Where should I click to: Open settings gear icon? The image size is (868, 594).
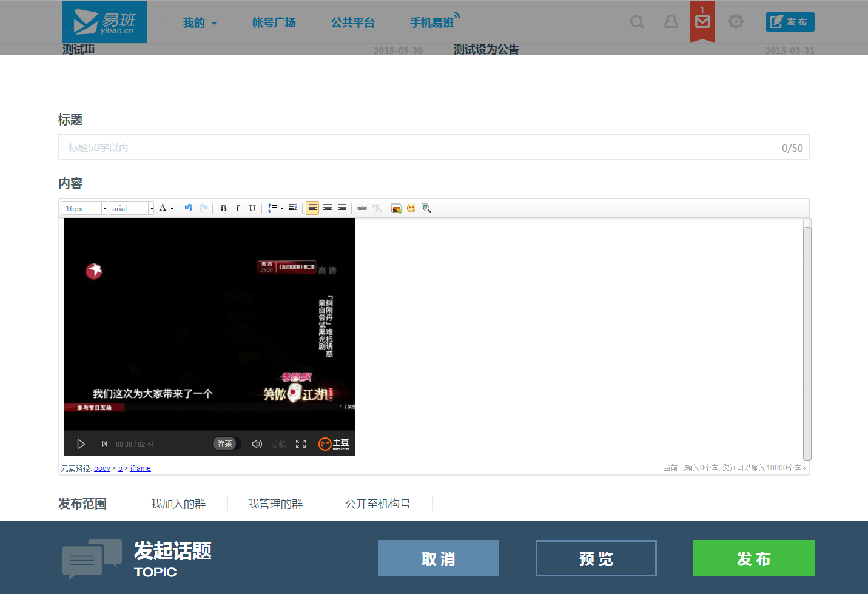[x=736, y=22]
